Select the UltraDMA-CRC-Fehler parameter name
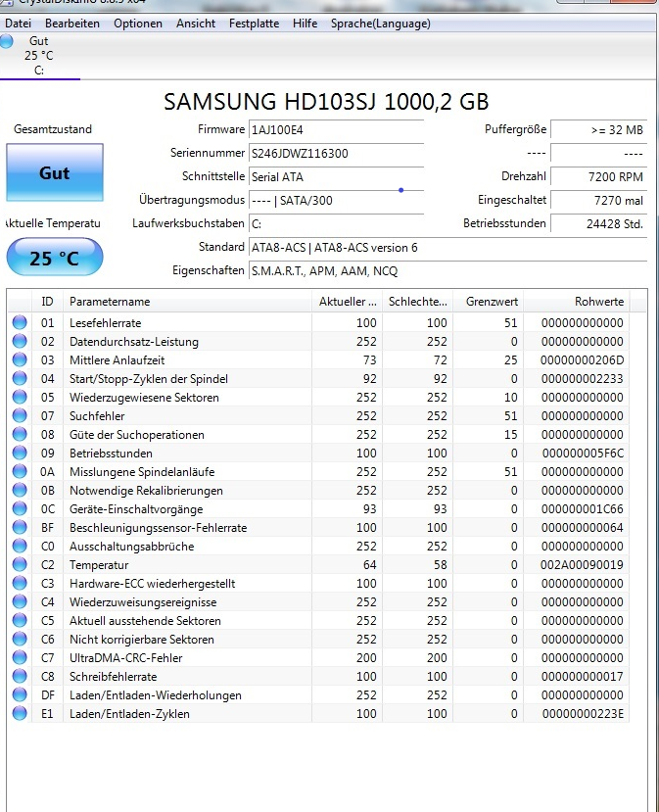 click(x=125, y=658)
